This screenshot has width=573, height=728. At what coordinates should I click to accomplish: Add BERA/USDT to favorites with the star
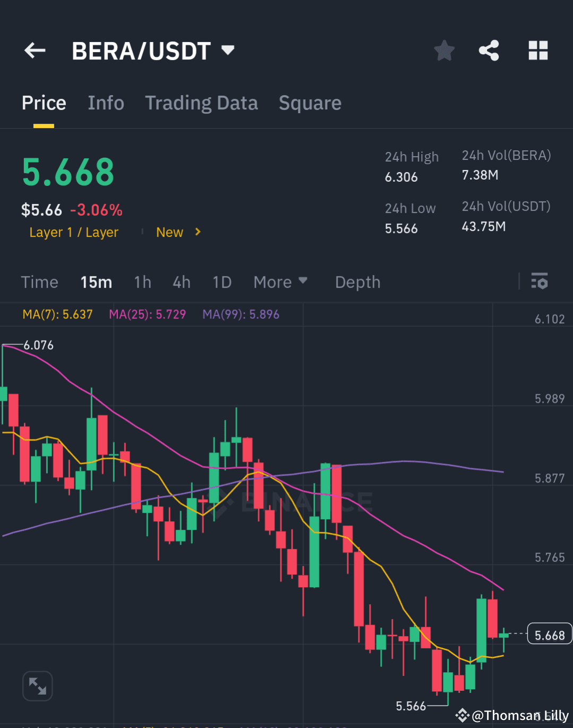pyautogui.click(x=444, y=50)
